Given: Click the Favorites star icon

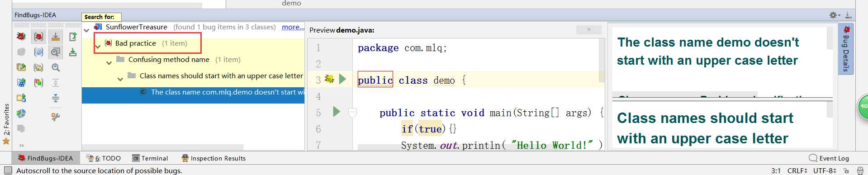Looking at the screenshot, I should (6, 141).
